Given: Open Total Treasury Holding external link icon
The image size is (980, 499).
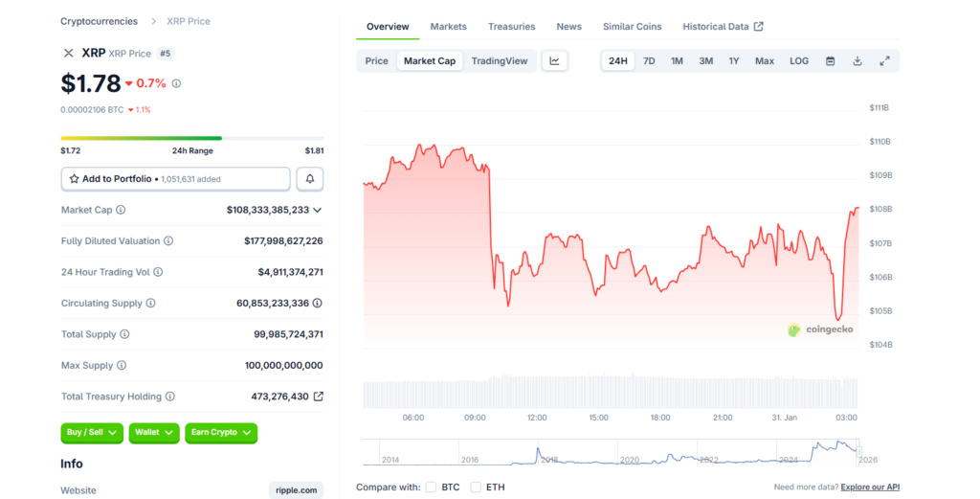Looking at the screenshot, I should (319, 397).
